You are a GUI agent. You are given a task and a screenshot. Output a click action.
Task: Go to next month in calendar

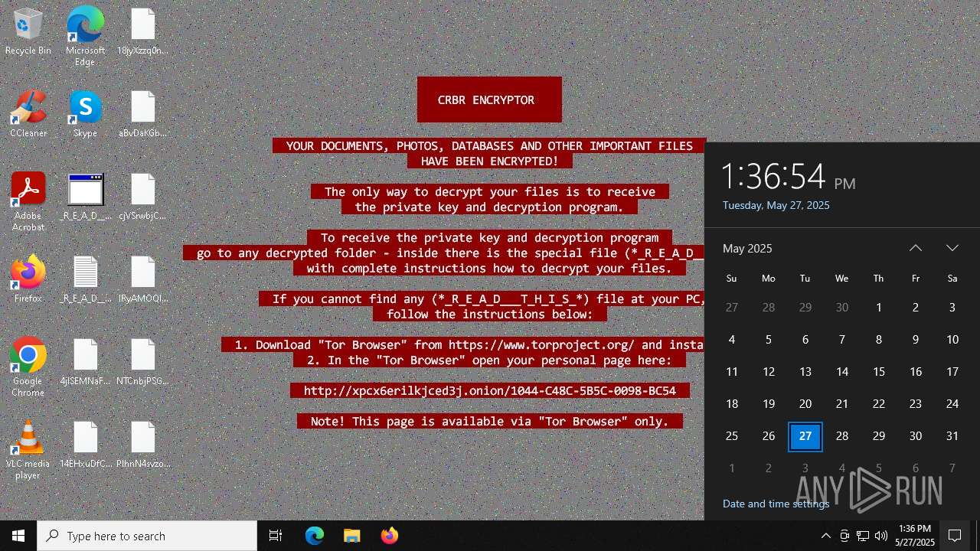coord(952,248)
